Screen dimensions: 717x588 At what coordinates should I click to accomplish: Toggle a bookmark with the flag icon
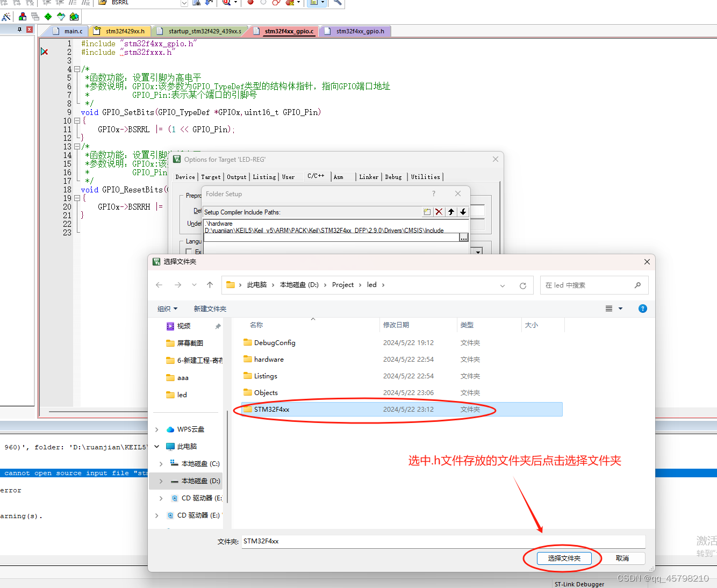[x=4, y=3]
